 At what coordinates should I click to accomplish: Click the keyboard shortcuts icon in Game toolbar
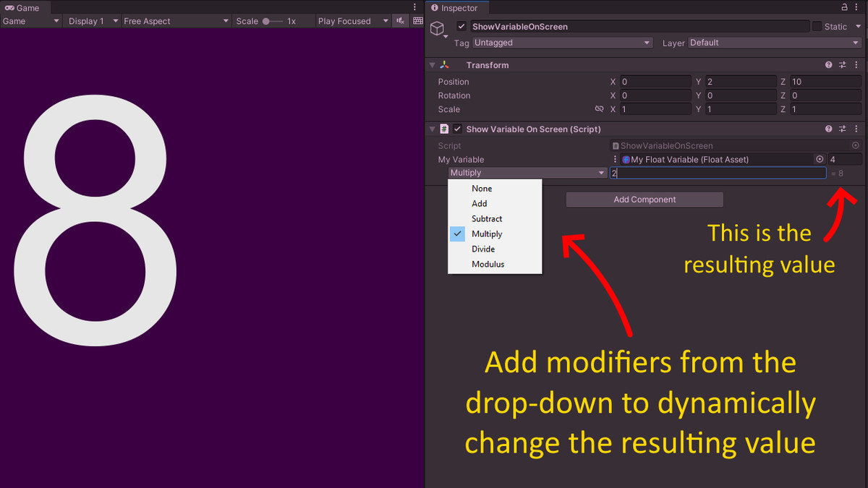(417, 21)
